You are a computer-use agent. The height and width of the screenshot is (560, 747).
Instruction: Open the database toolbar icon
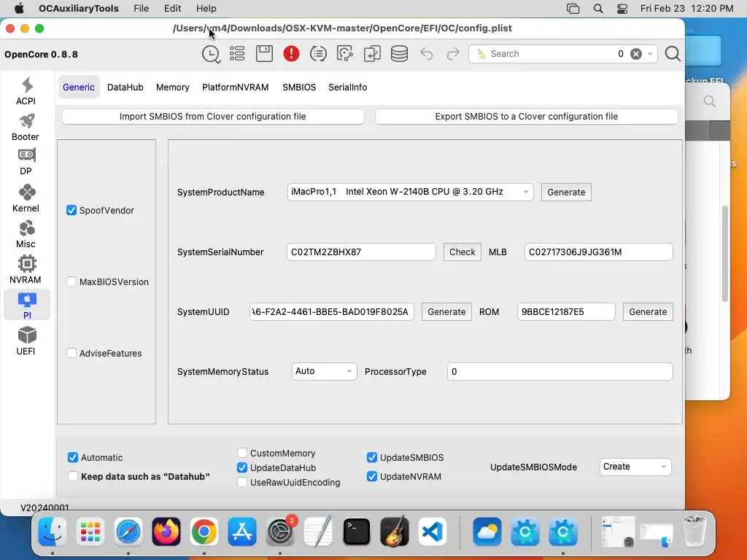tap(399, 54)
